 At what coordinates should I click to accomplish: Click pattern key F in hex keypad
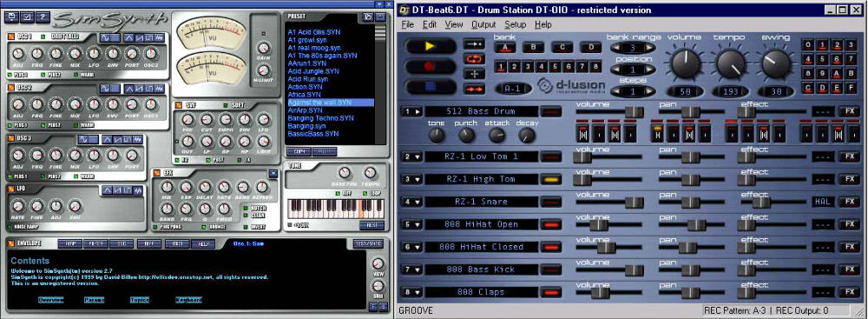pyautogui.click(x=851, y=87)
